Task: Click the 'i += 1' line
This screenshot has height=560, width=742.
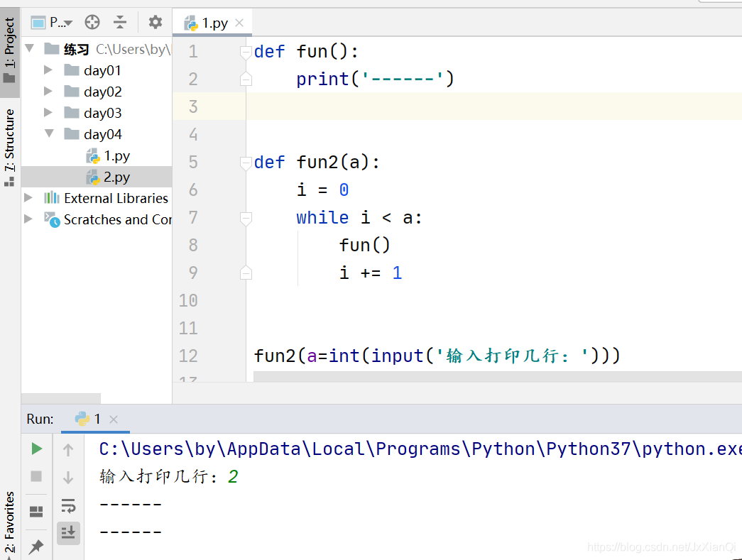Action: click(371, 273)
